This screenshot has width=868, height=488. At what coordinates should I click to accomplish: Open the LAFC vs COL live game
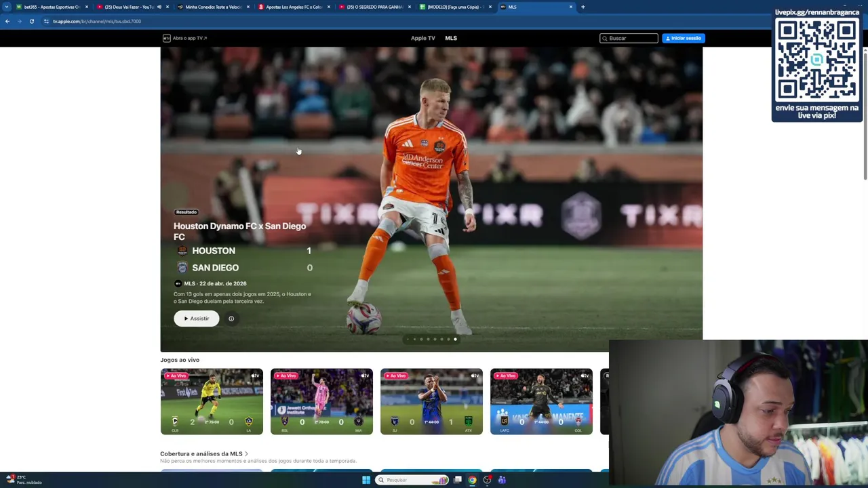(541, 401)
